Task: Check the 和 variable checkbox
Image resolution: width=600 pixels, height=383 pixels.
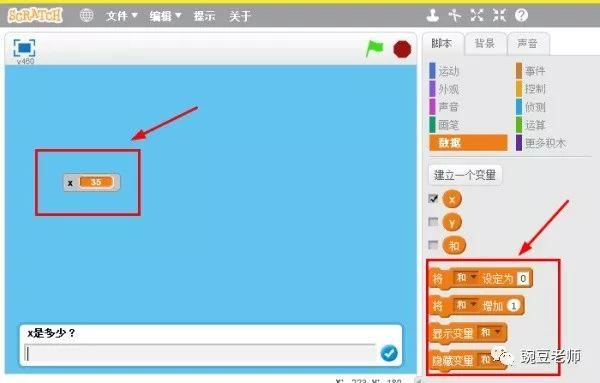Action: [x=433, y=245]
